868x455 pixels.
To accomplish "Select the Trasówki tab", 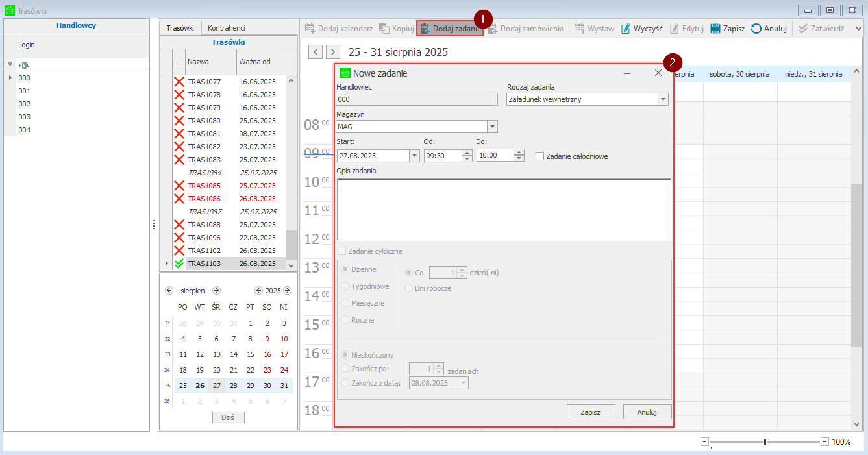I will pyautogui.click(x=180, y=28).
